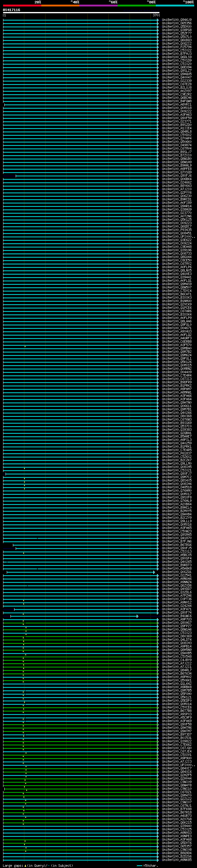Select hit label UniRef100_C7E4R5
Image resolution: width=197 pixels, height=868 pixels.
tap(176, 450)
